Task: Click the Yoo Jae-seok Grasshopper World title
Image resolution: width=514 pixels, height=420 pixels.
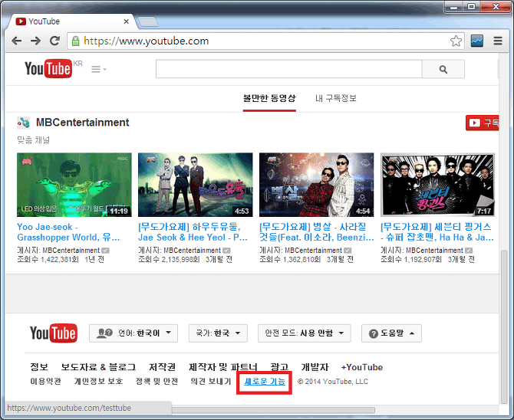Action: (68, 232)
